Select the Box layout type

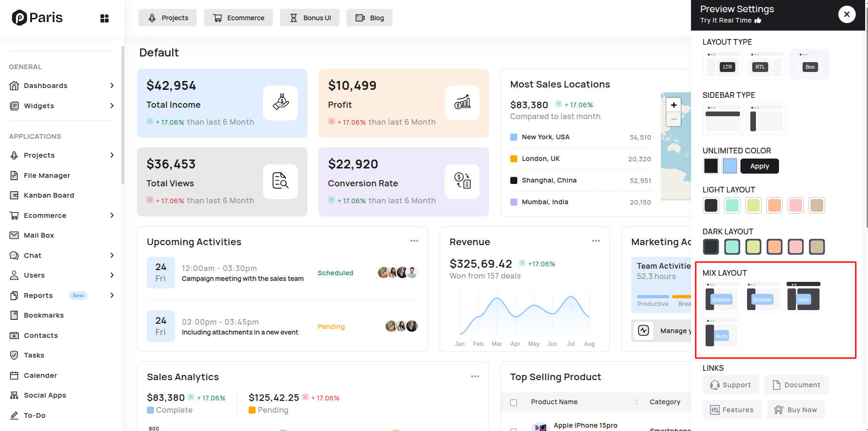point(809,64)
